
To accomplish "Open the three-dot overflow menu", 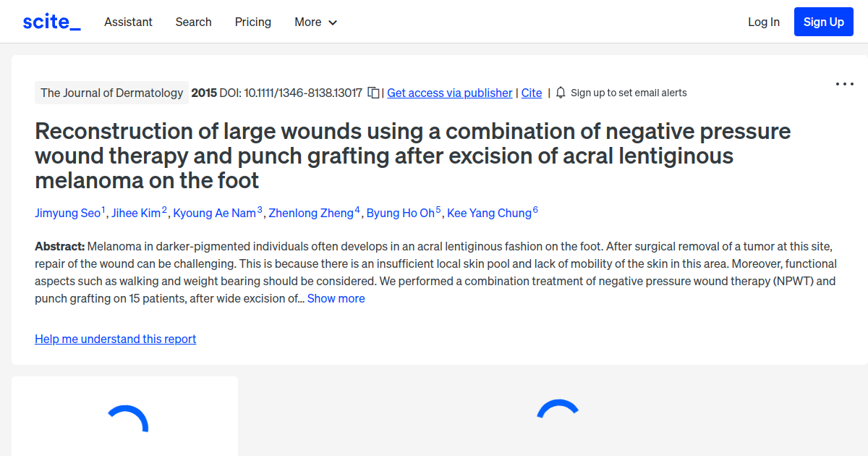I will tap(844, 84).
